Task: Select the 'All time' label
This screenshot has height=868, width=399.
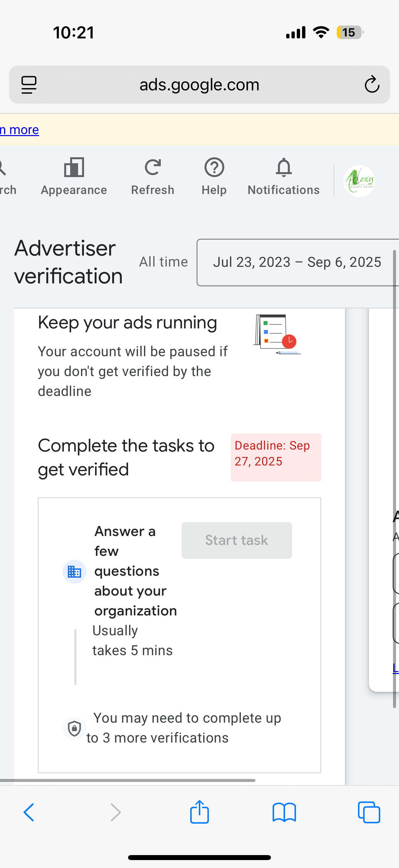Action: [164, 262]
